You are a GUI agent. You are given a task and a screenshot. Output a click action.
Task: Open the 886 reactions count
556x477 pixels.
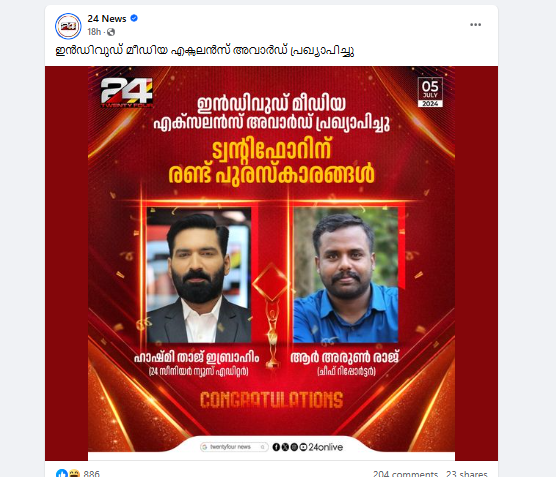coord(91,473)
